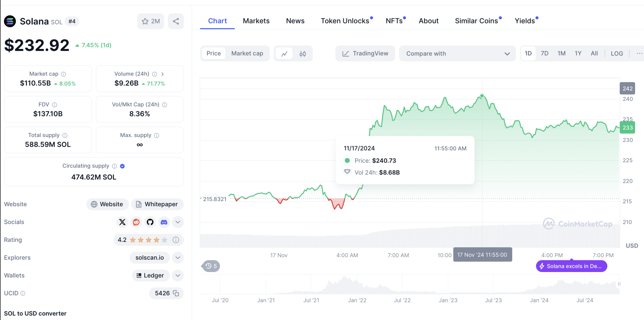This screenshot has width=644, height=320.
Task: Open the Compare with dropdown
Action: tap(457, 54)
